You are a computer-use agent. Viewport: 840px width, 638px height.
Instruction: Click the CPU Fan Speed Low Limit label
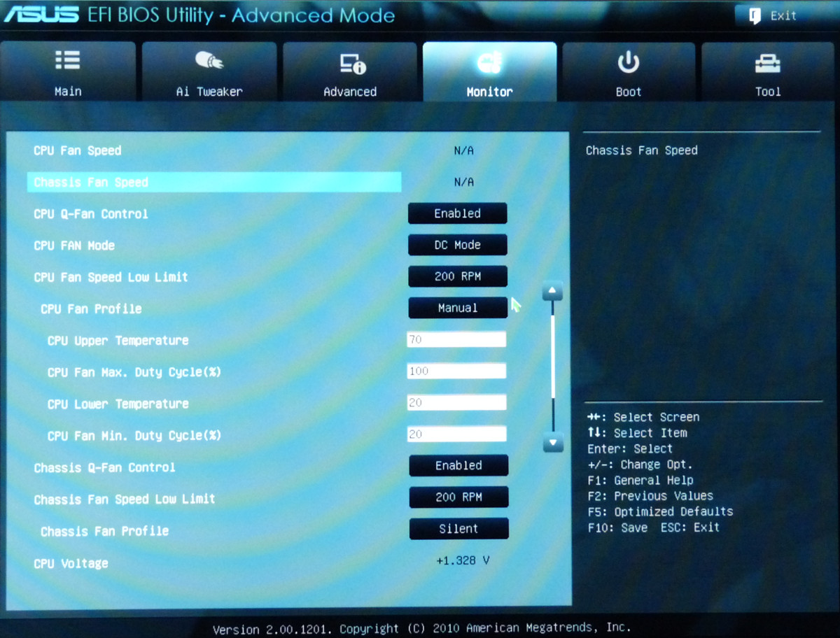coord(111,277)
